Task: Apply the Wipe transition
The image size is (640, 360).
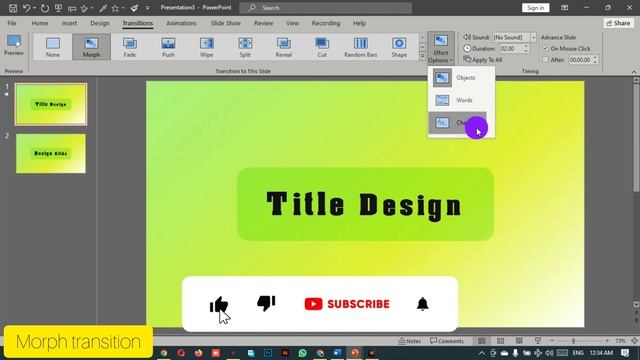Action: (x=207, y=47)
